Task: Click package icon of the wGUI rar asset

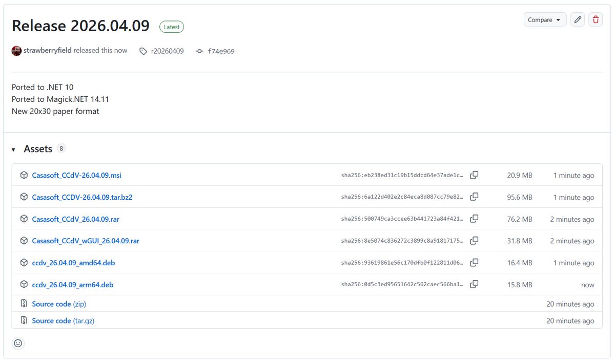Action: point(24,241)
